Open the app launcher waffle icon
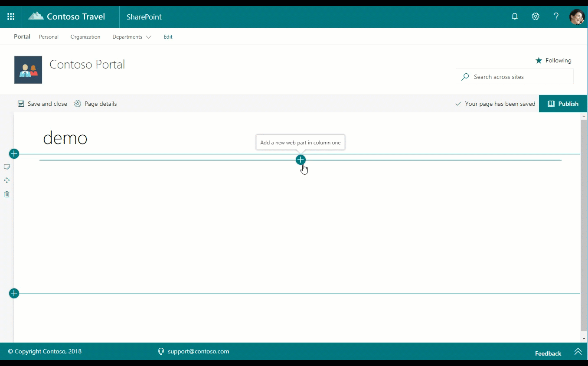588x366 pixels. (x=11, y=17)
